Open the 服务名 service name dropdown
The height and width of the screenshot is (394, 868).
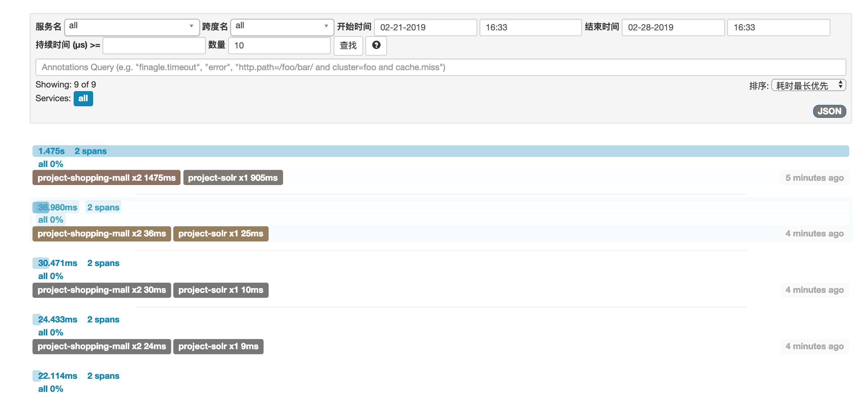[x=132, y=27]
